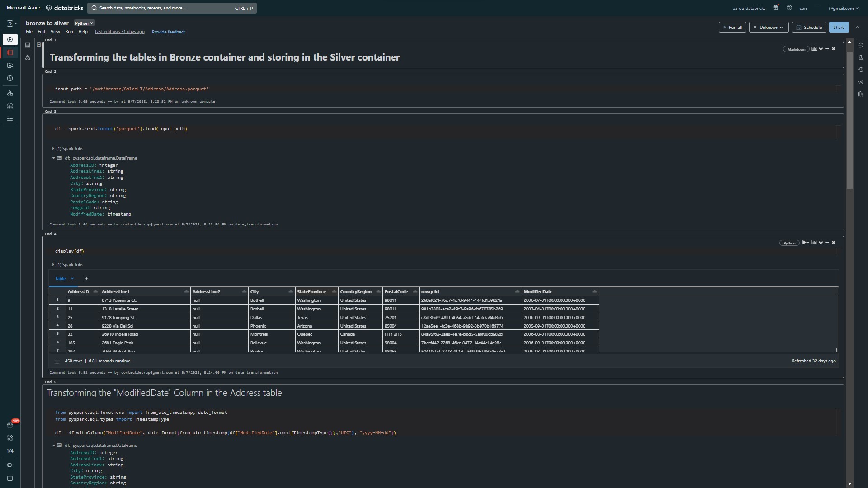
Task: Expand (1) Spark Jobs under Cmd 4
Action: 53,265
